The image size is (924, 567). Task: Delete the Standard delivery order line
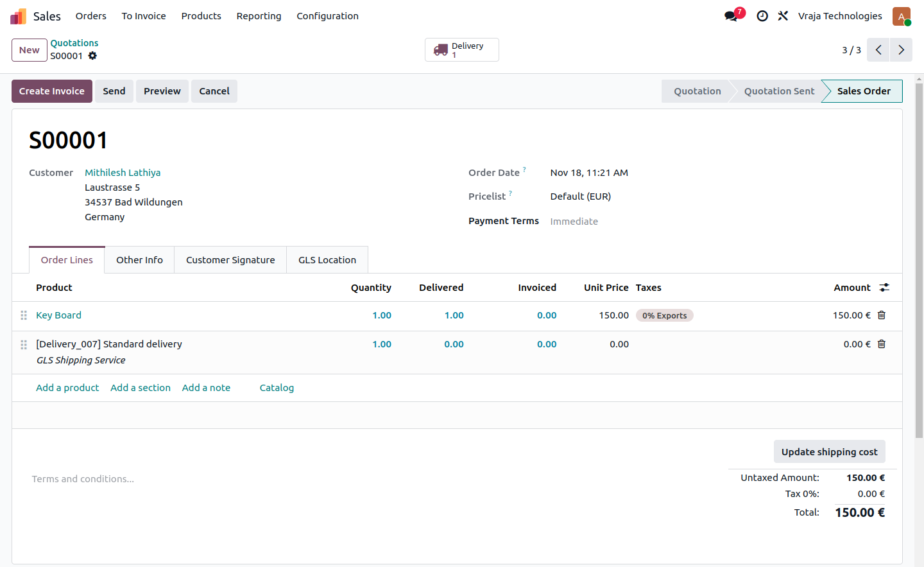click(882, 344)
